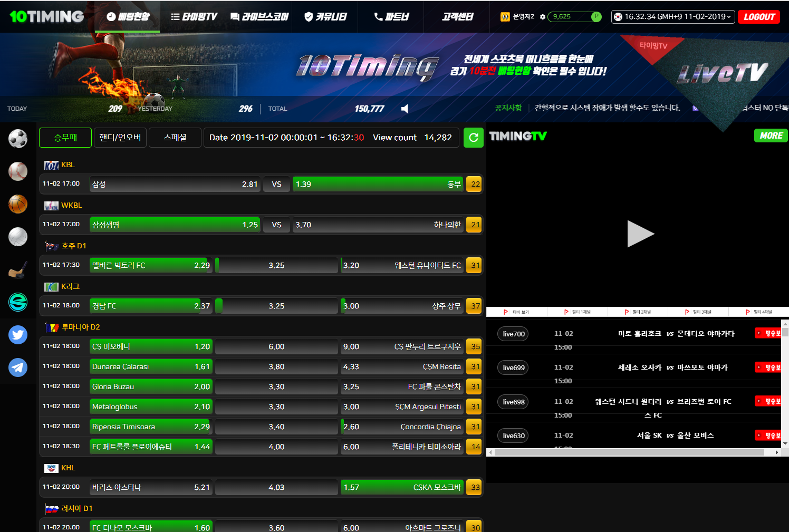Click the green MORE button
This screenshot has width=789, height=532.
[x=771, y=136]
